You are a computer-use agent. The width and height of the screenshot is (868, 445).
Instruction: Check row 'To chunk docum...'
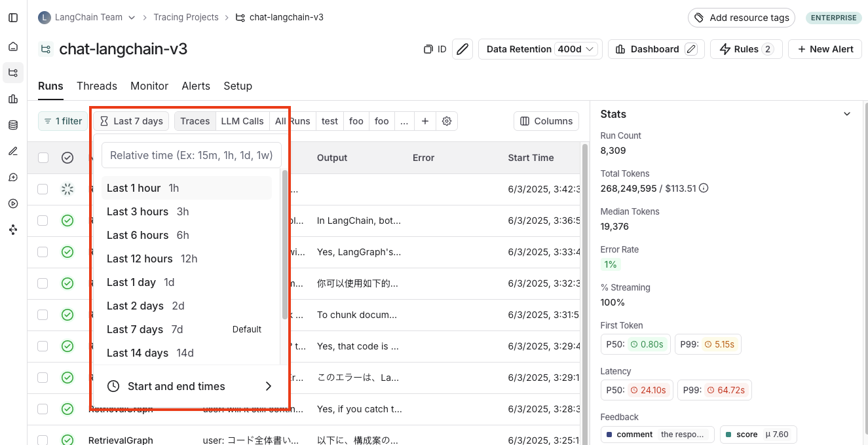(43, 315)
